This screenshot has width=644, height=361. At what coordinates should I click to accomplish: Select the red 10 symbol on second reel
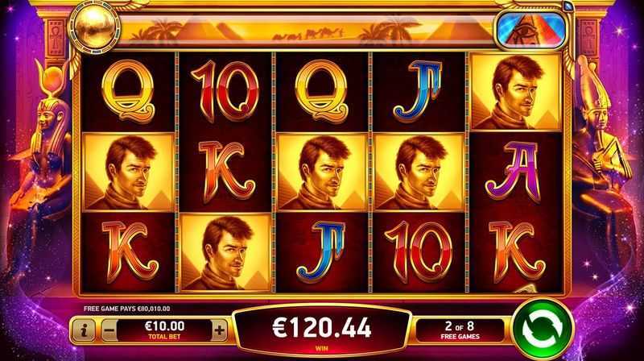[225, 91]
